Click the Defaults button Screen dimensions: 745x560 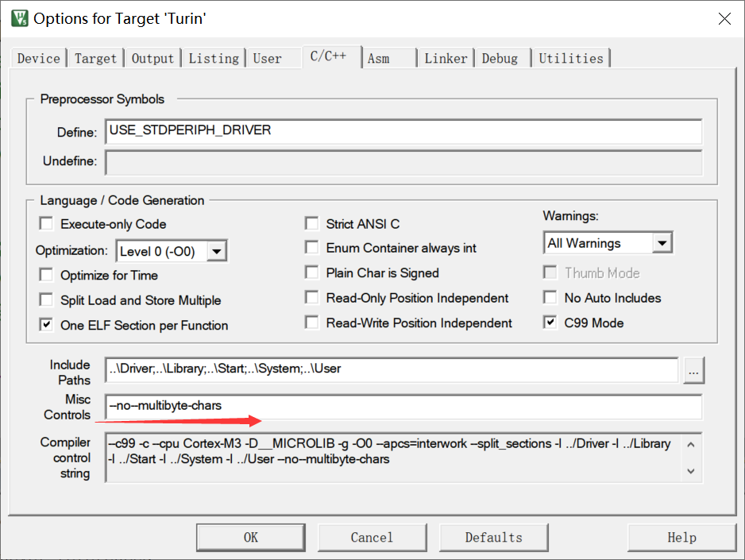click(x=493, y=538)
